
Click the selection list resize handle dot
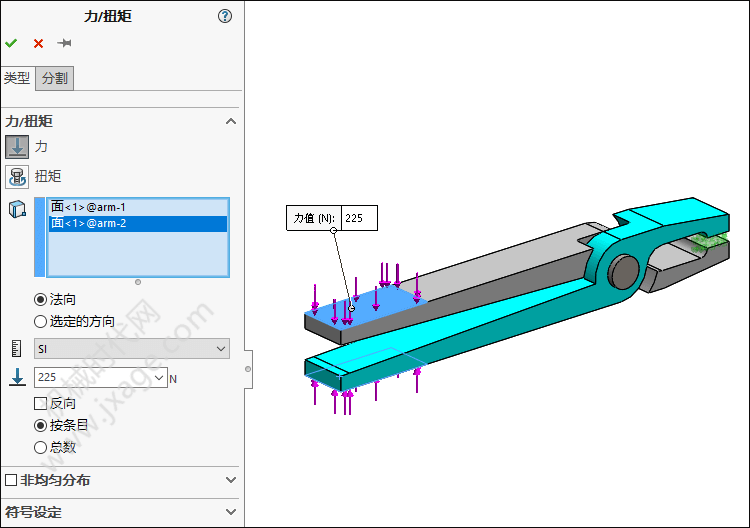[x=138, y=282]
